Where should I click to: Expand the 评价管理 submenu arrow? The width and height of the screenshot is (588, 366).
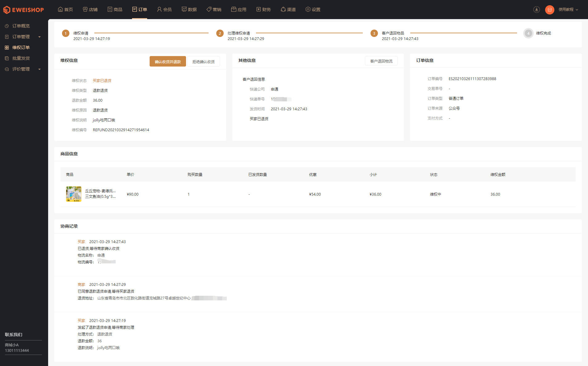pos(39,69)
